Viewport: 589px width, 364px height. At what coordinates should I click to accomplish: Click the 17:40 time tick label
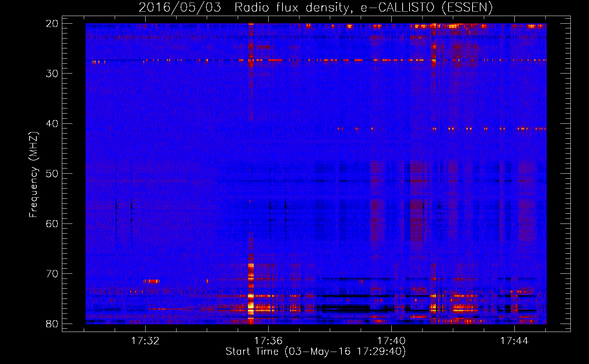[x=391, y=341]
